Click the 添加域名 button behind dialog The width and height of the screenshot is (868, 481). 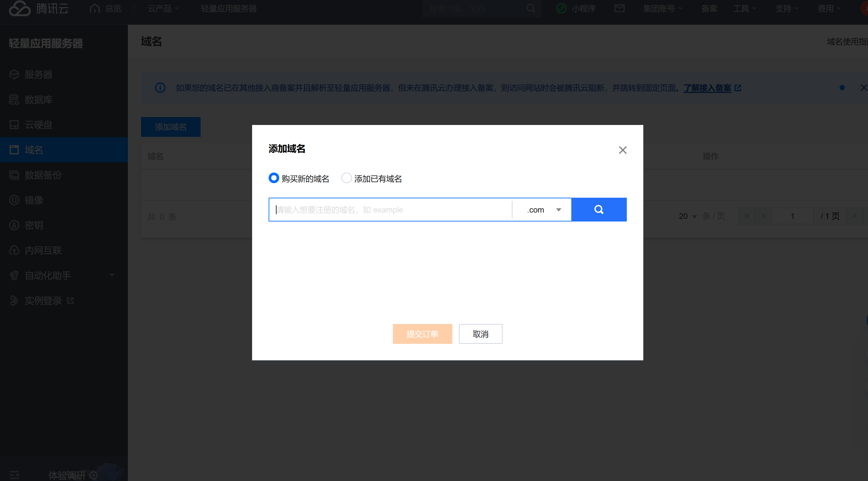point(170,127)
